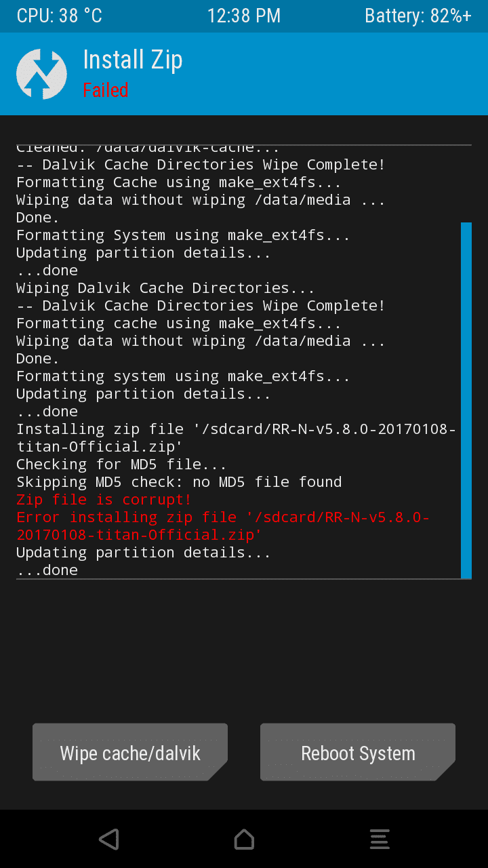
Task: Click the red Failed status text
Action: (x=106, y=90)
